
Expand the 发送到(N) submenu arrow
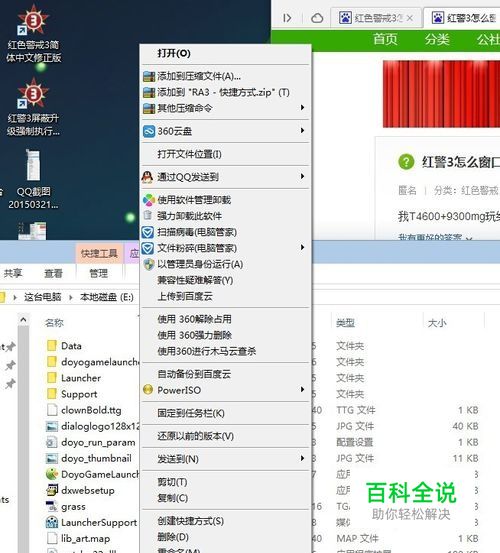point(302,458)
